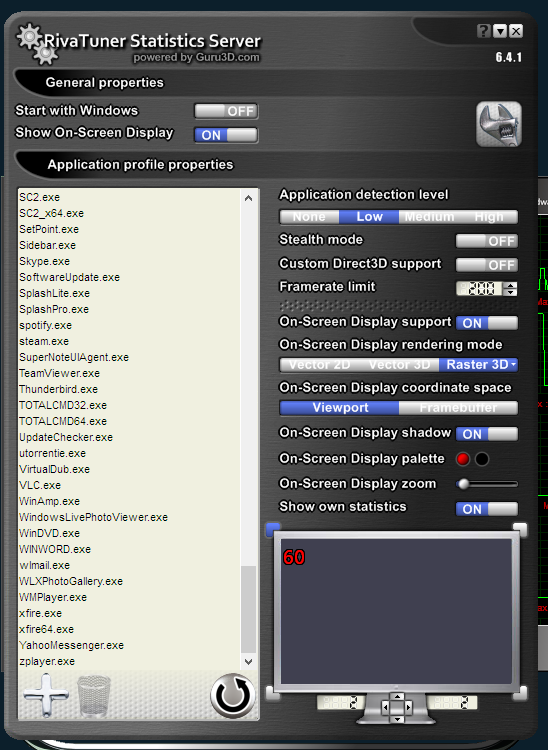This screenshot has height=750, width=548.
Task: Click application list scroll down arrow
Action: point(248,662)
